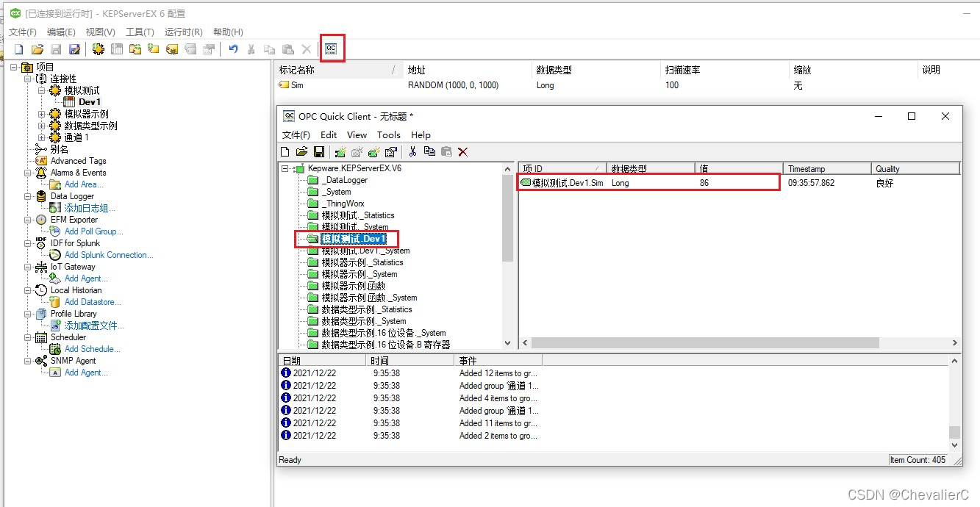Select _ThingWorx group in Quick Client tree
The image size is (980, 507).
coord(343,204)
